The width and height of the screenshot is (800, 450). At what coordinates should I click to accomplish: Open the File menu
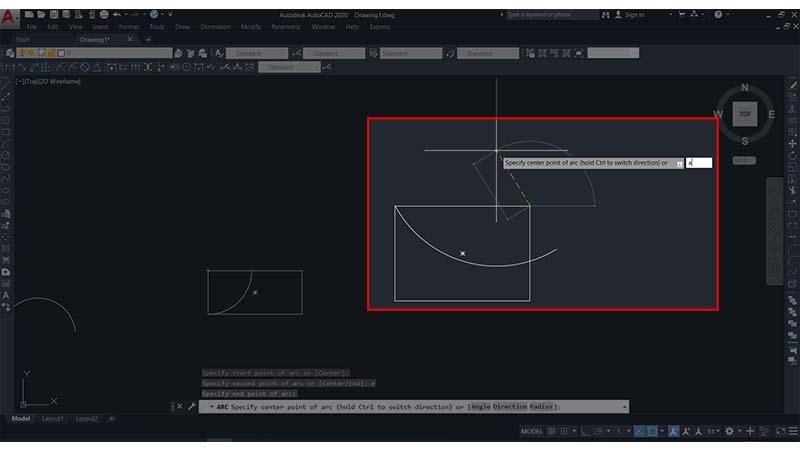pos(32,27)
